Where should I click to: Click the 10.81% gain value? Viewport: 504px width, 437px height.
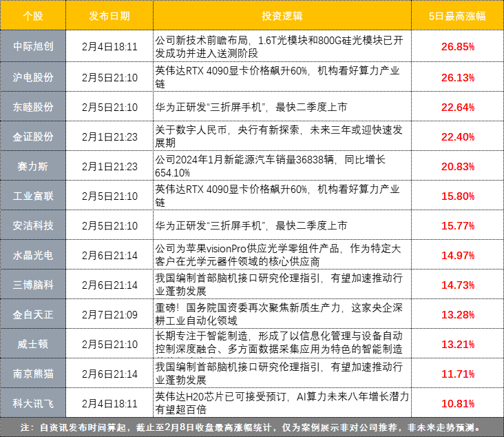(x=458, y=403)
